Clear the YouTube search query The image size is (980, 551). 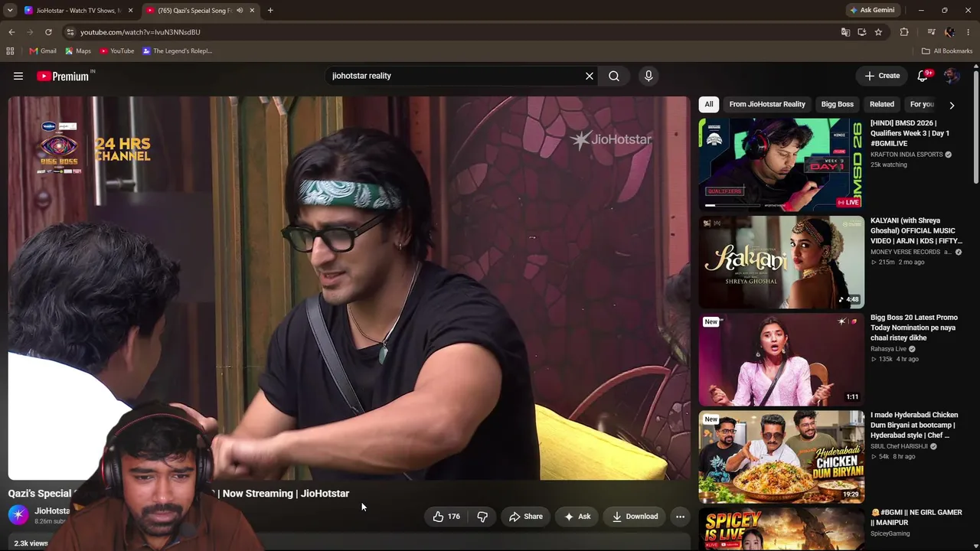coord(590,76)
